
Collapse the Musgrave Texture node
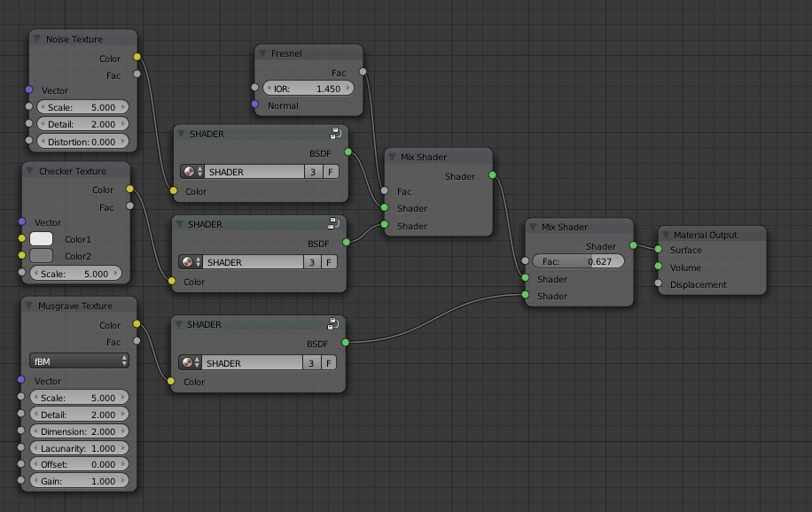point(28,306)
